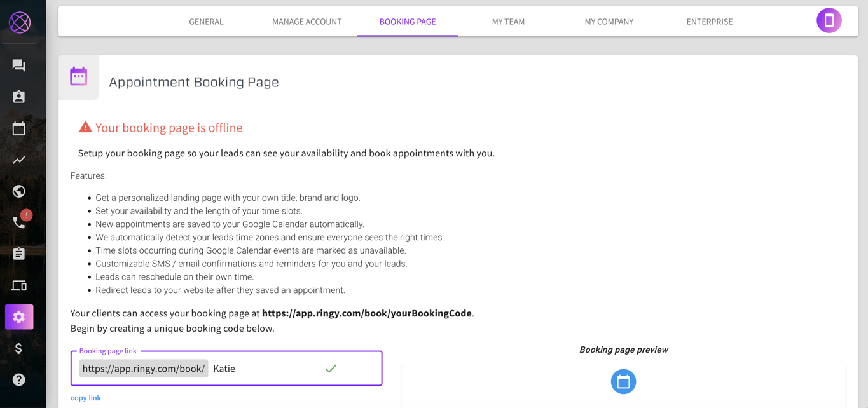Screen dimensions: 868x408
Task: Open the Enterprise tab
Action: pyautogui.click(x=709, y=21)
